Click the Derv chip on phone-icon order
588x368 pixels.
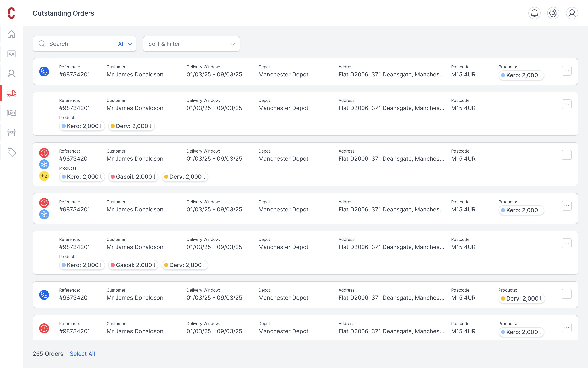click(x=521, y=299)
